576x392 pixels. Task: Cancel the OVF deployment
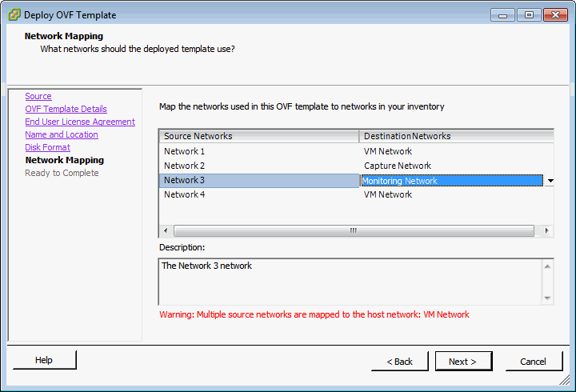pos(533,362)
